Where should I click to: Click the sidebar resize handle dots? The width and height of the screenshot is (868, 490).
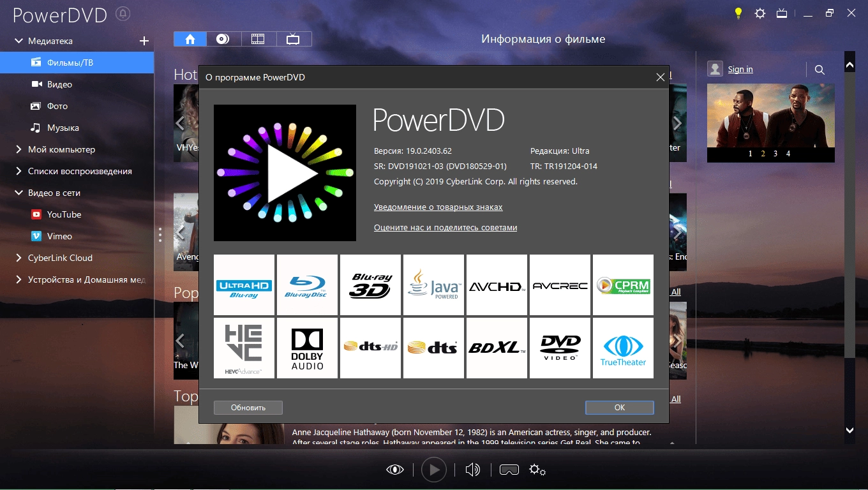(x=160, y=235)
